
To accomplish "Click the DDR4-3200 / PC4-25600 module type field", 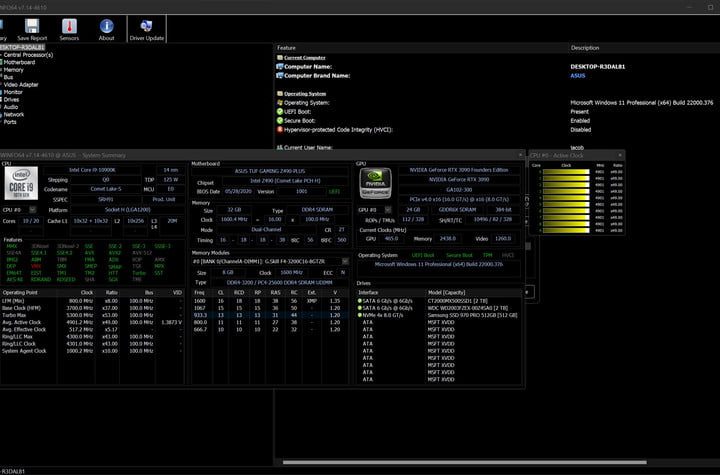I will pyautogui.click(x=279, y=283).
